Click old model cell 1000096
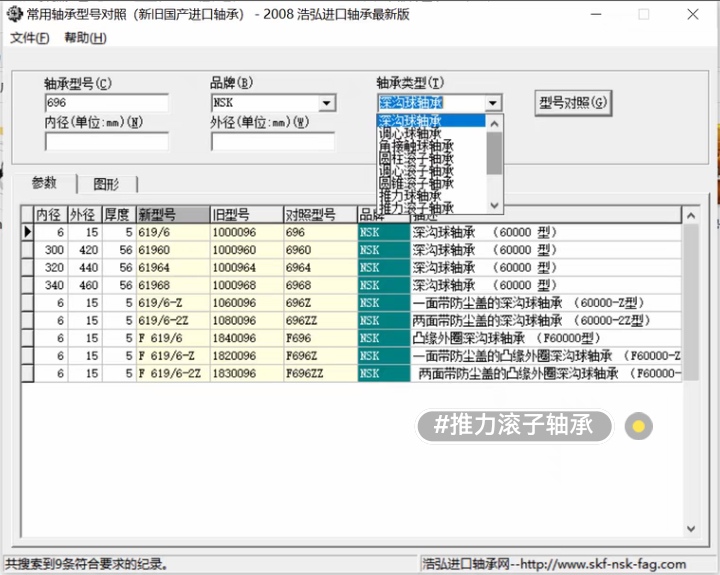The height and width of the screenshot is (575, 720). [x=247, y=232]
